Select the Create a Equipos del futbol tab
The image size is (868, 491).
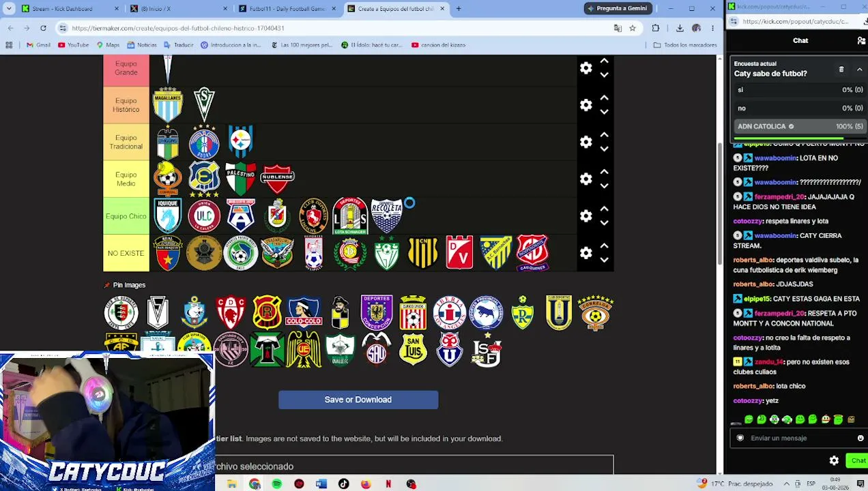coord(396,9)
